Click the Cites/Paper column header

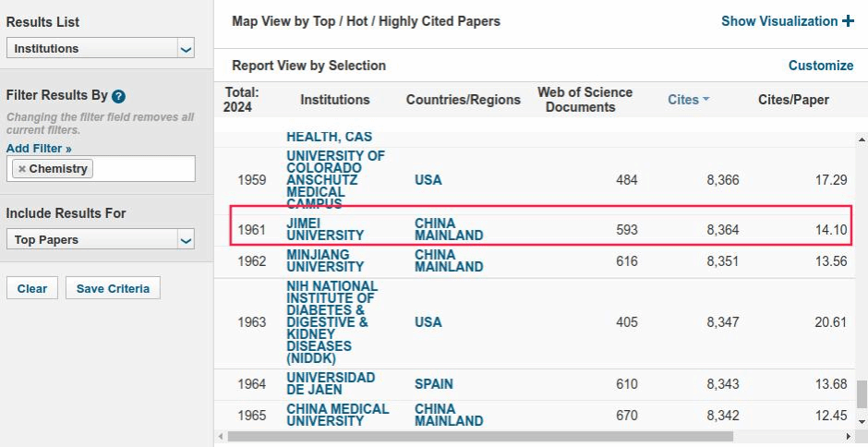[793, 100]
